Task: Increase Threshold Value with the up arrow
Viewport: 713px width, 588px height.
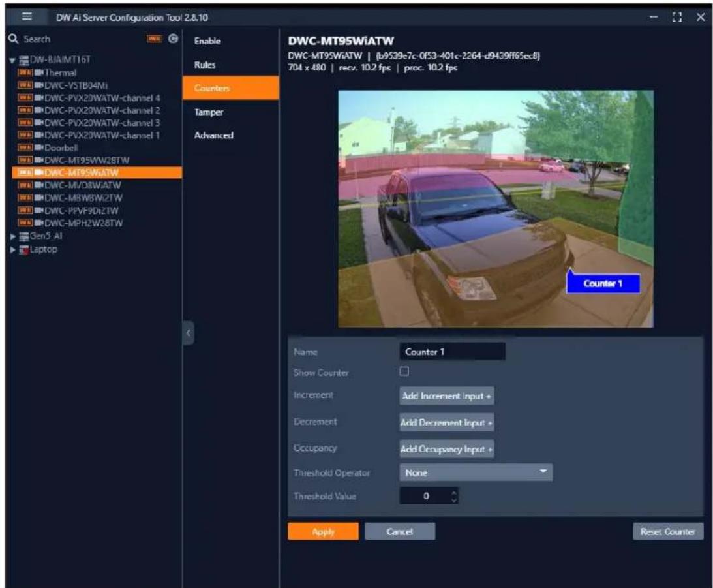Action: [454, 492]
